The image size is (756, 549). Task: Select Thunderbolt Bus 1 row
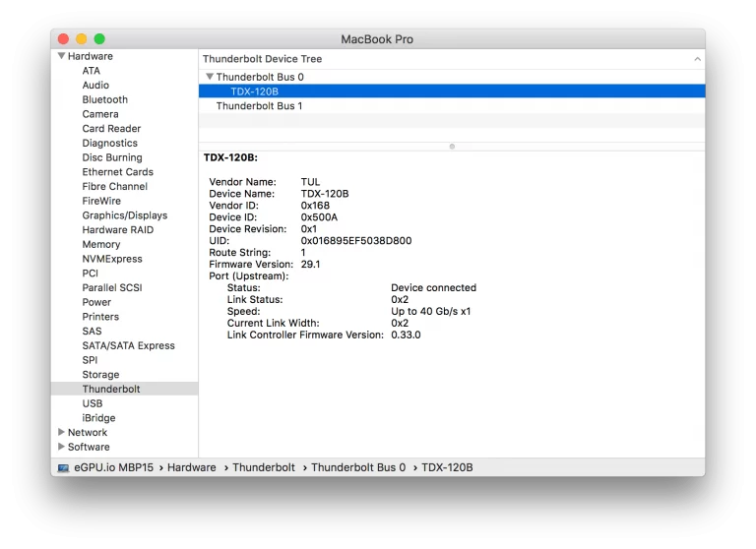452,105
